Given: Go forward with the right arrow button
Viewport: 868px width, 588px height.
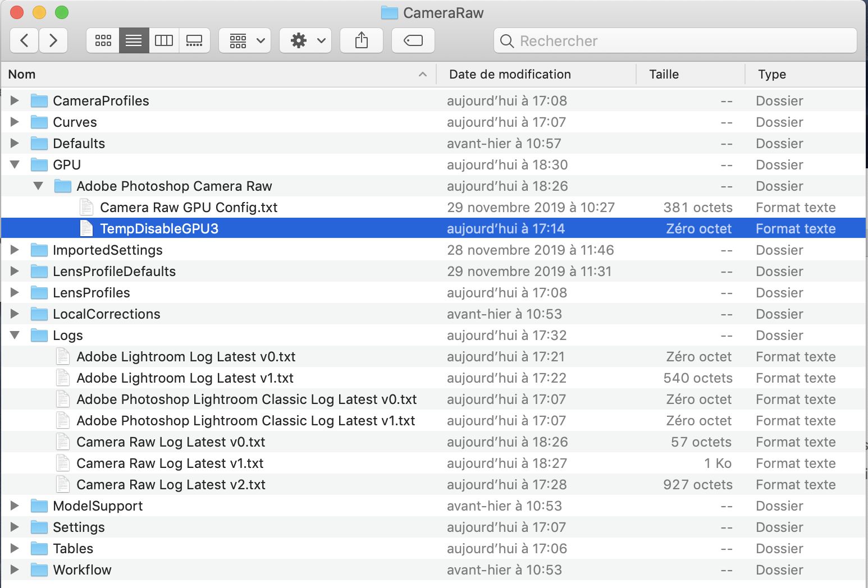Looking at the screenshot, I should [53, 40].
